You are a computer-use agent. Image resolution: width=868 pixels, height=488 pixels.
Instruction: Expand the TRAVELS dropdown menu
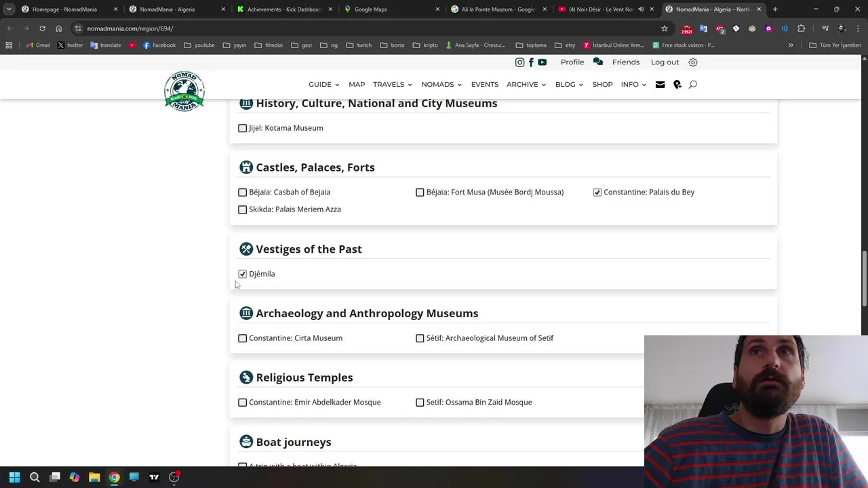click(393, 85)
